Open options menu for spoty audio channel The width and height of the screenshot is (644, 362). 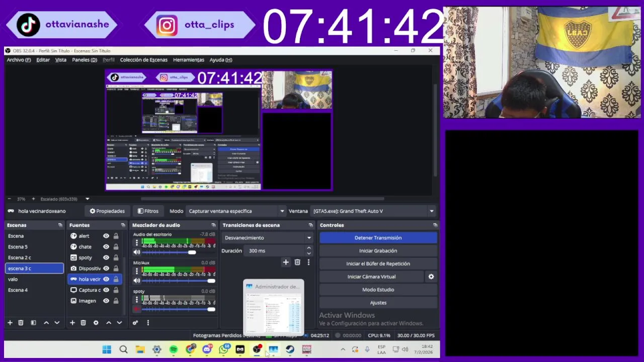click(136, 300)
